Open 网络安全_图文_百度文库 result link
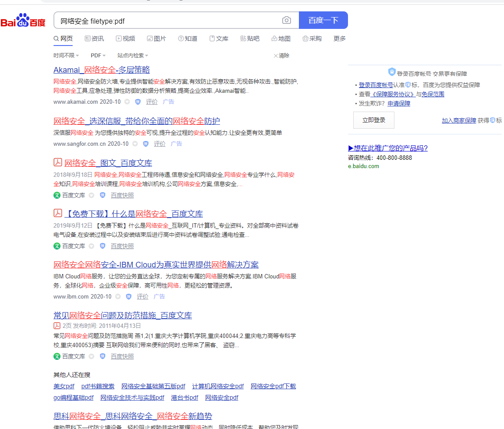The width and height of the screenshot is (504, 429). [x=108, y=163]
